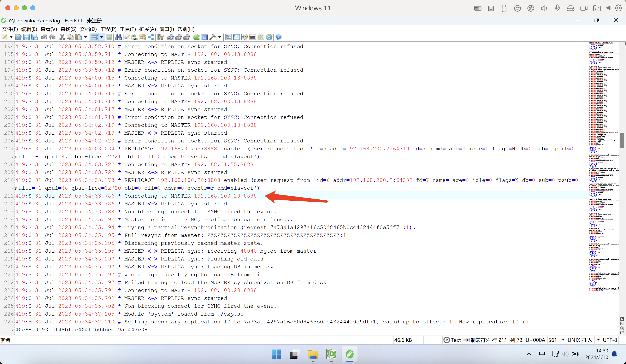The height and width of the screenshot is (364, 626).
Task: Open the 扩展(A) menu
Action: 148,29
